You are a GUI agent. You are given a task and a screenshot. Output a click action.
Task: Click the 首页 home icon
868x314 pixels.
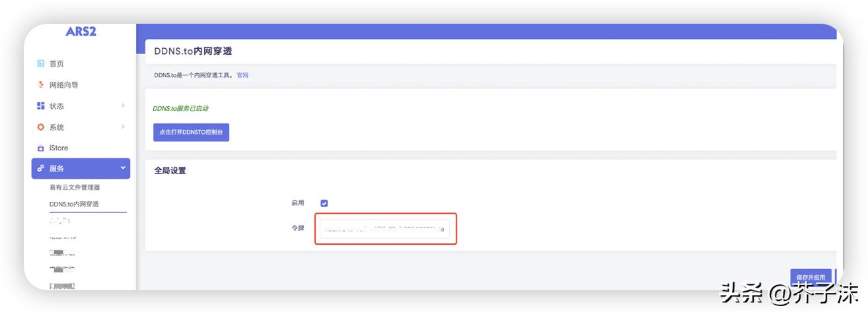pyautogui.click(x=40, y=64)
